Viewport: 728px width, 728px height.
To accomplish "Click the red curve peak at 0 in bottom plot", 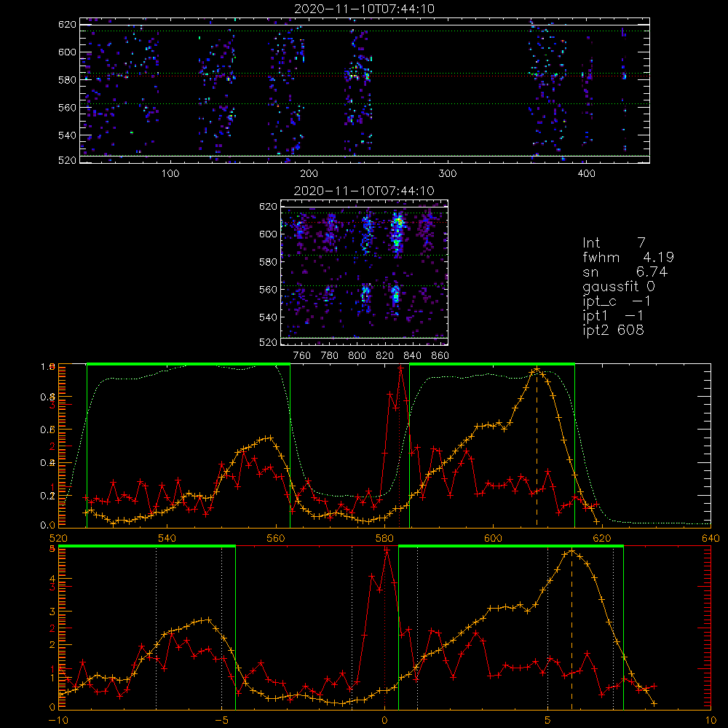I will pos(386,549).
